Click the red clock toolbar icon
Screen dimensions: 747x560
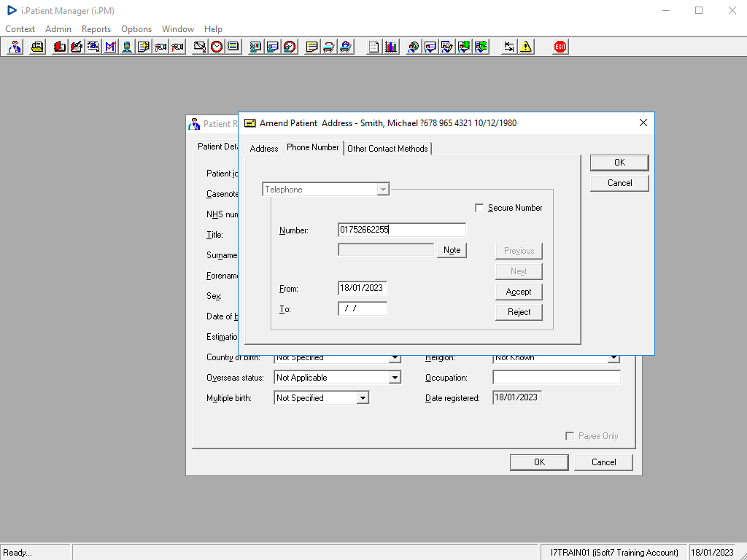217,47
